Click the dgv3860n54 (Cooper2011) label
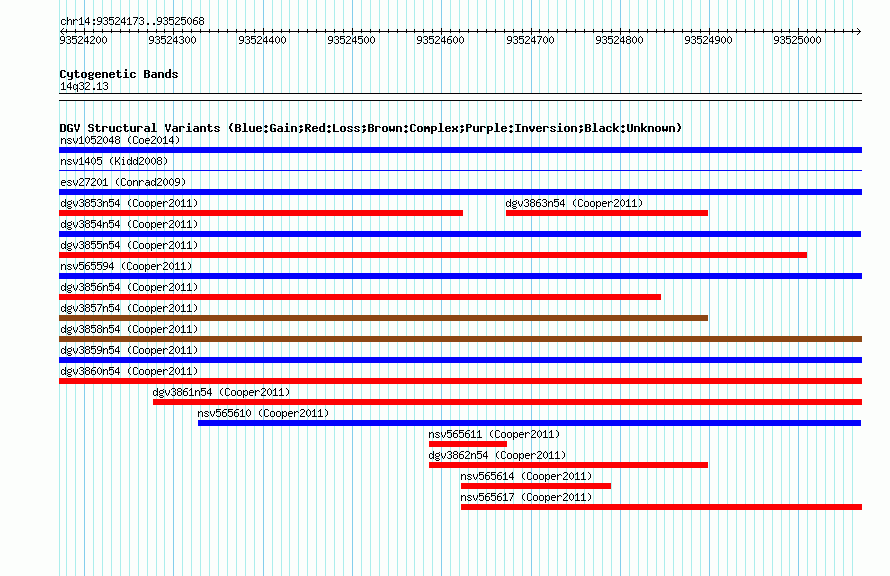Screen dimensions: 890x576 click(x=129, y=371)
